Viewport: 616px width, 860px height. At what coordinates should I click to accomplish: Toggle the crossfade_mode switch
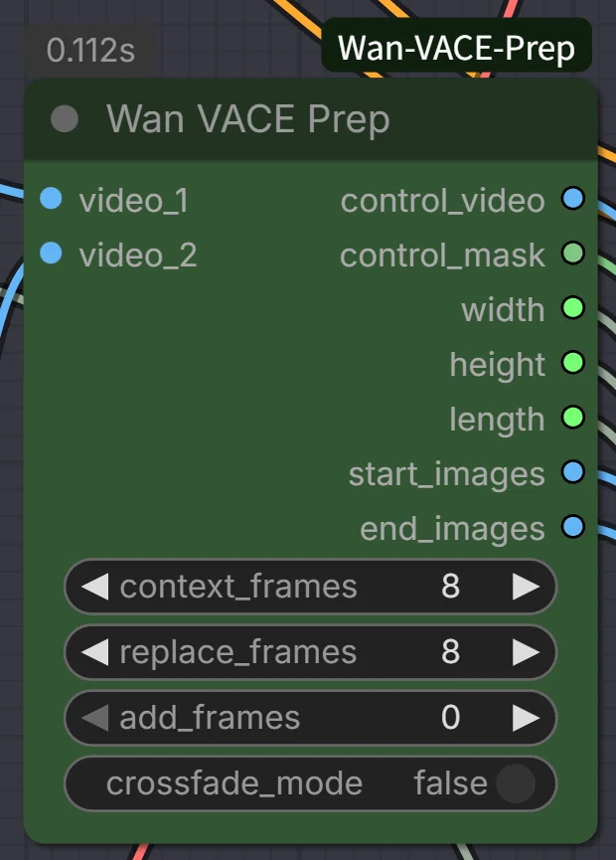click(516, 783)
